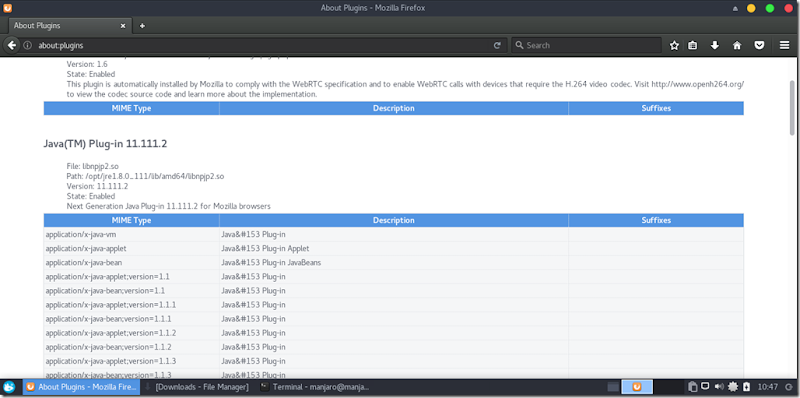Click the application/x-java-applet;version=1.1.1 cell
800x398 pixels.
point(132,305)
